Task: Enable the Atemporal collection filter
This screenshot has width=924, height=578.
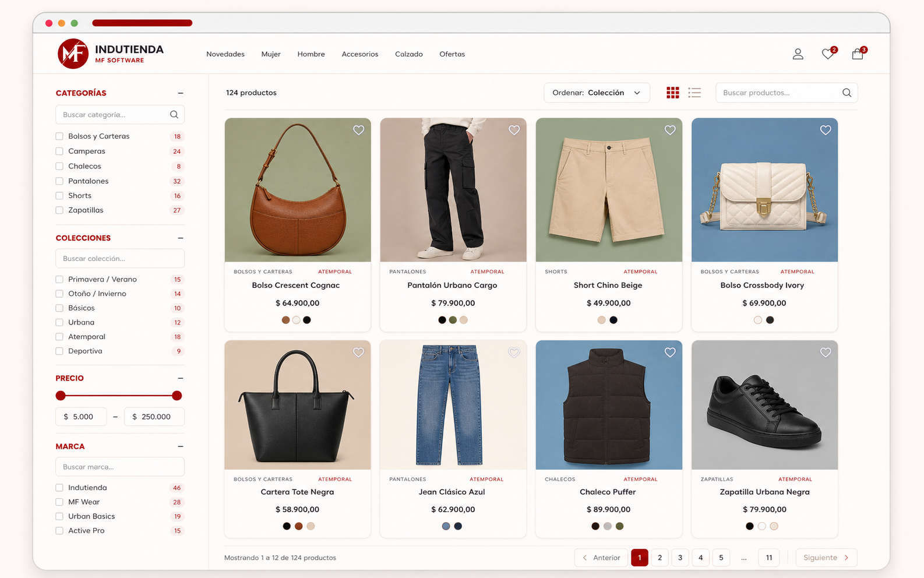Action: tap(59, 337)
